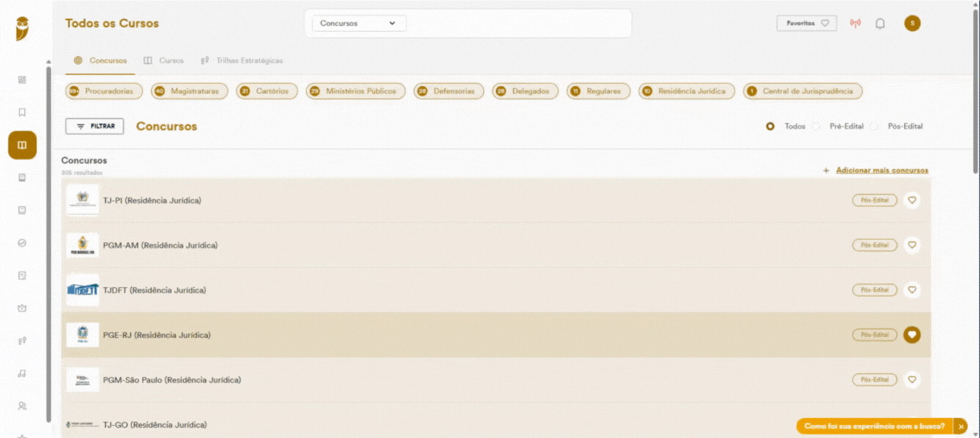The image size is (980, 438).
Task: Switch to the Trilhas Estratégicas tab
Action: [242, 60]
